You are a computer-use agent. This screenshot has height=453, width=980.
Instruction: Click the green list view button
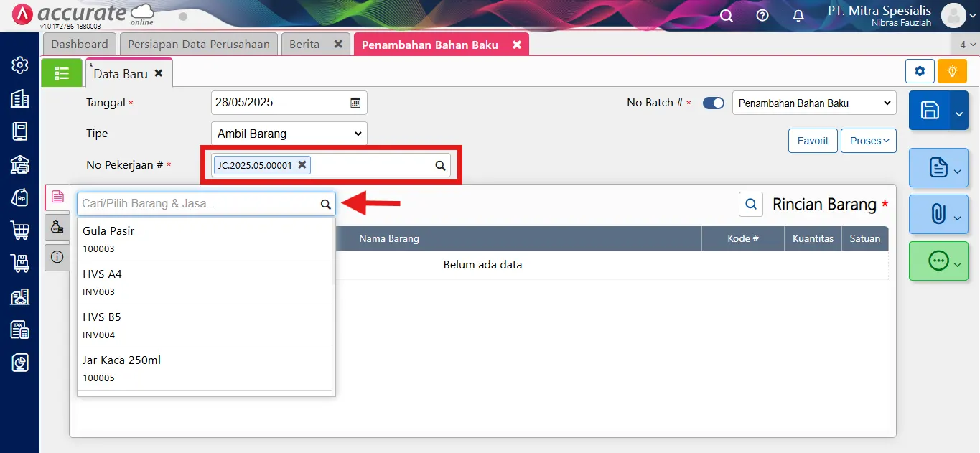[x=62, y=73]
